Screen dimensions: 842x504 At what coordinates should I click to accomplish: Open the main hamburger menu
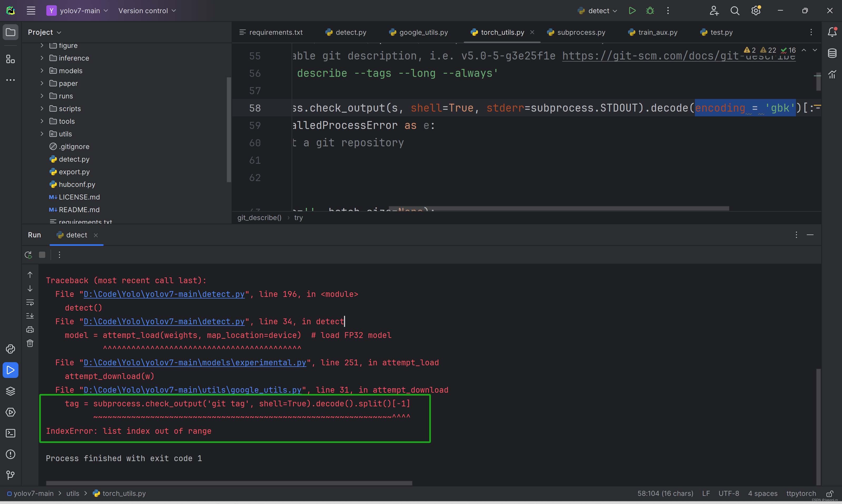click(x=31, y=11)
